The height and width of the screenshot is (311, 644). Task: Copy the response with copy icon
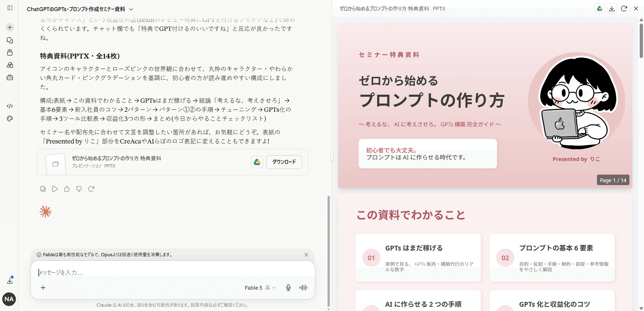[x=43, y=189]
